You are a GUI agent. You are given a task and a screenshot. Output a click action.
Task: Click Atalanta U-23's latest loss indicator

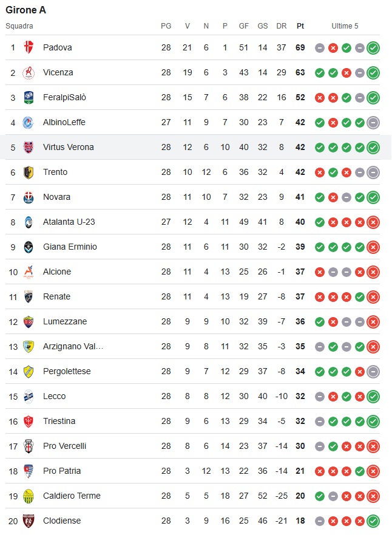[373, 222]
